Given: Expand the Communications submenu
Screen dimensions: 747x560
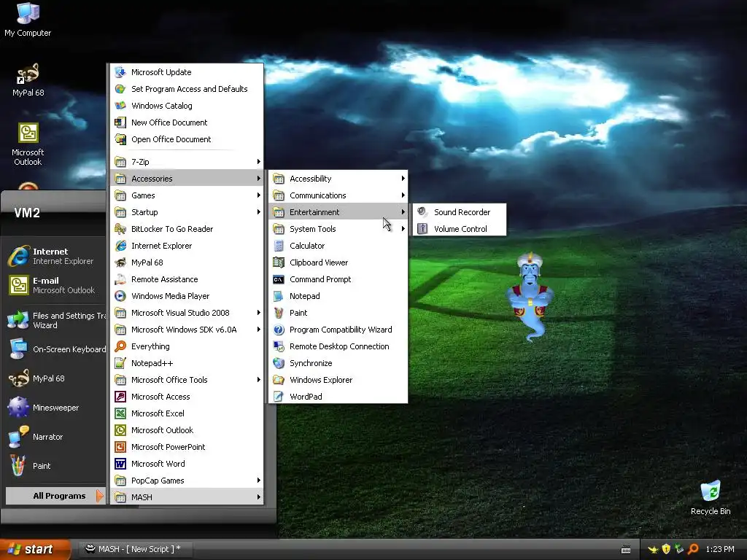Looking at the screenshot, I should click(338, 195).
